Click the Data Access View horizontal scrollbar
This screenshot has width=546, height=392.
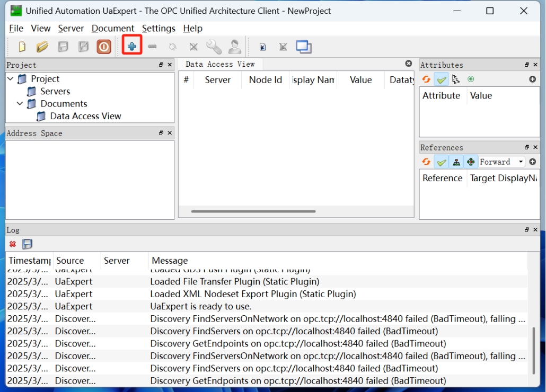[x=253, y=211]
